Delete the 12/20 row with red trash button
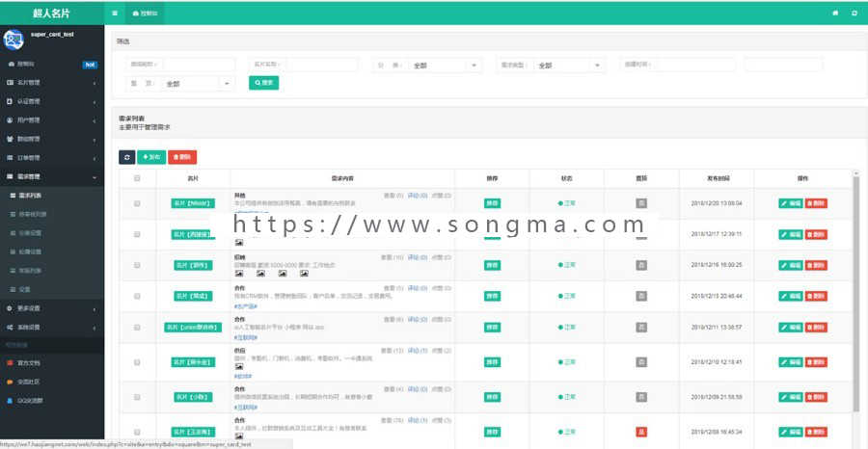Image resolution: width=868 pixels, height=449 pixels. tap(816, 203)
